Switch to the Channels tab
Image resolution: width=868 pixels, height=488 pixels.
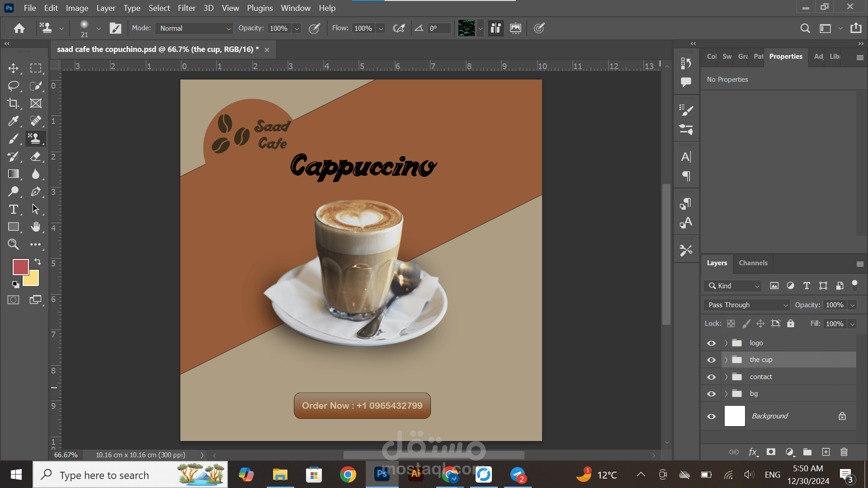tap(753, 263)
